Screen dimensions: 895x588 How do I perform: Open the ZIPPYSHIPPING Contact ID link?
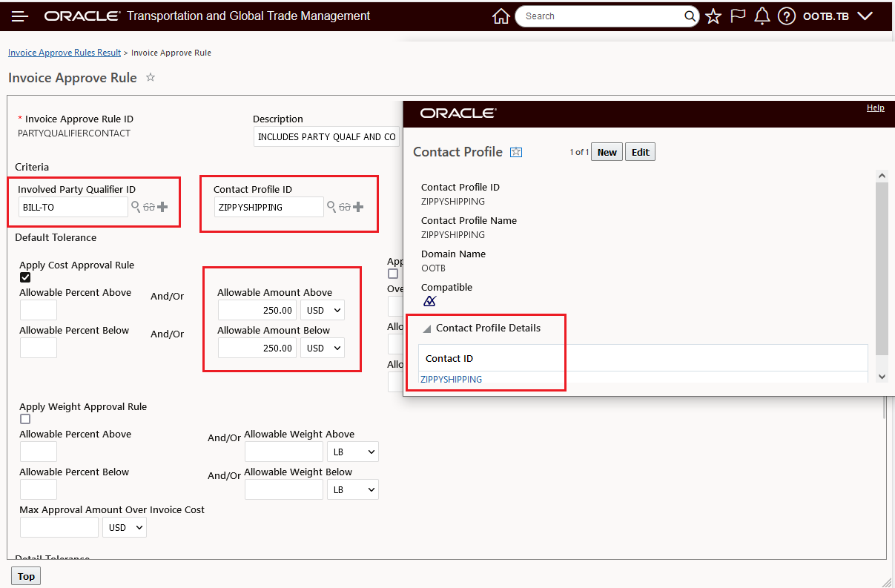point(451,379)
